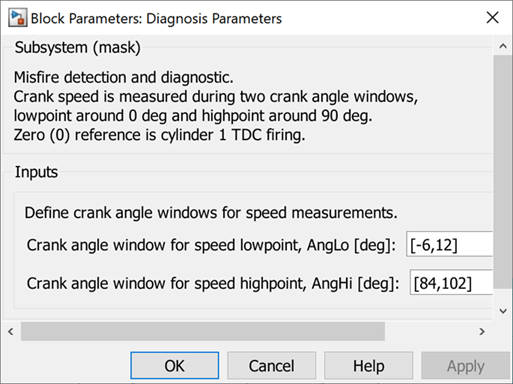The height and width of the screenshot is (384, 513).
Task: Click the Subsystem (mask) group heading
Action: [78, 47]
